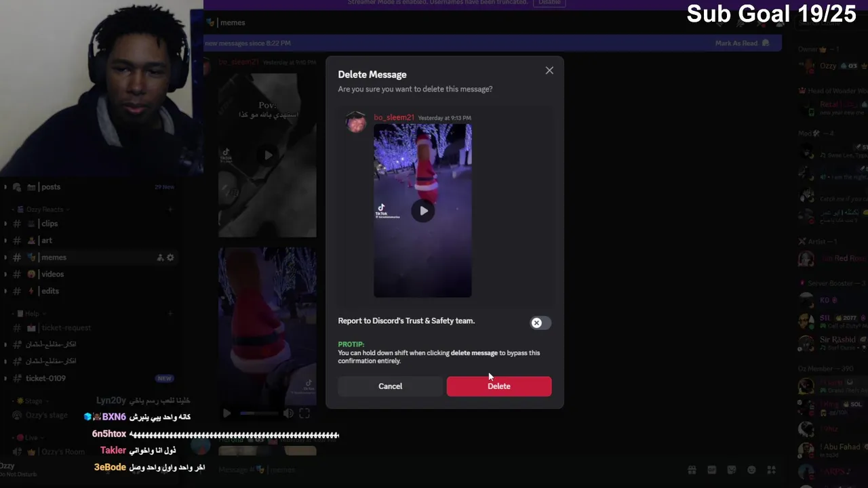This screenshot has height=488, width=868.
Task: Open member Abu Fahad in the member list
Action: (833, 449)
